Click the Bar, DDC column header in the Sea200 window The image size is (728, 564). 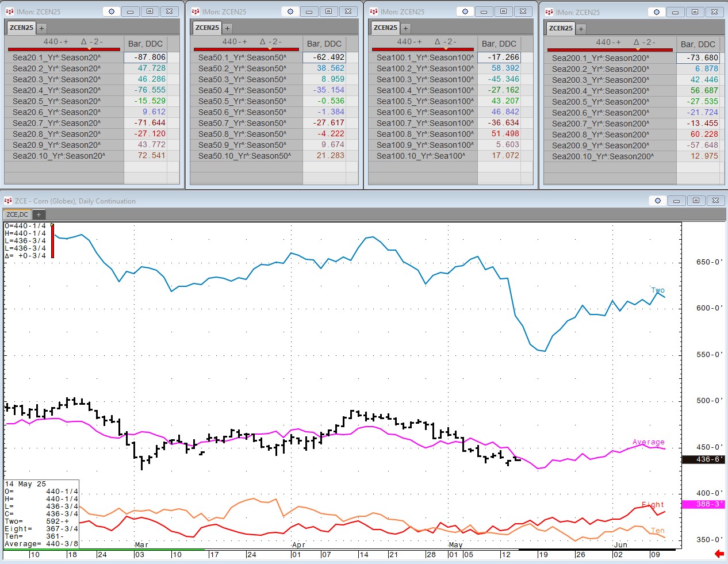[x=698, y=44]
